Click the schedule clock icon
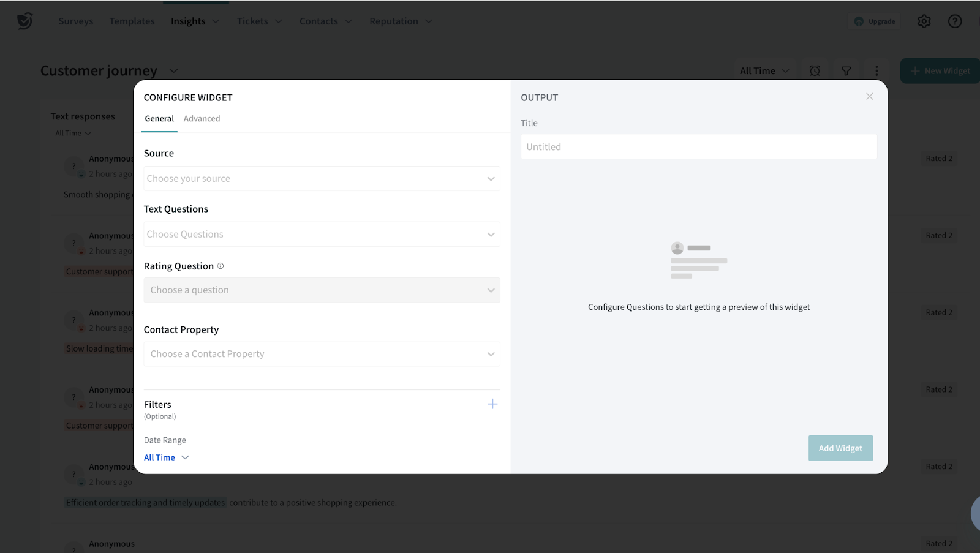The height and width of the screenshot is (553, 980). tap(815, 71)
